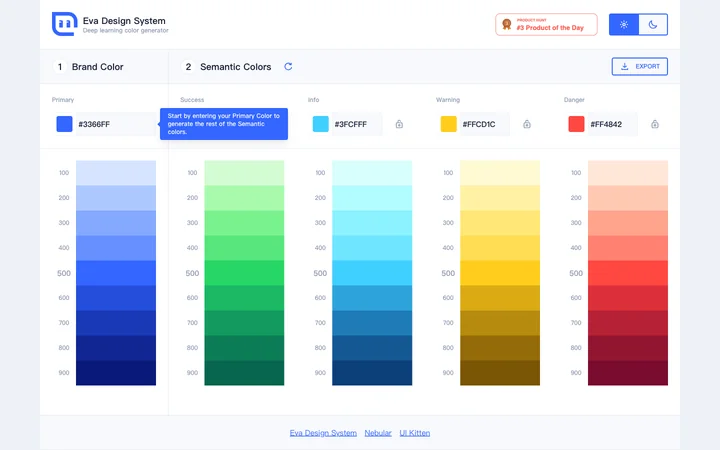This screenshot has height=450, width=720.
Task: Lock the Info color with its lock icon
Action: pos(399,124)
